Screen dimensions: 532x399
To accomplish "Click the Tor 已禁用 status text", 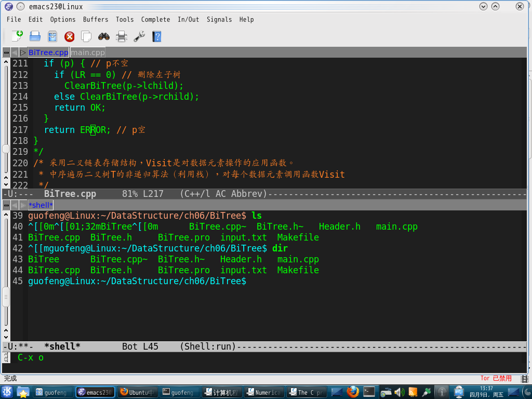I will [x=496, y=378].
